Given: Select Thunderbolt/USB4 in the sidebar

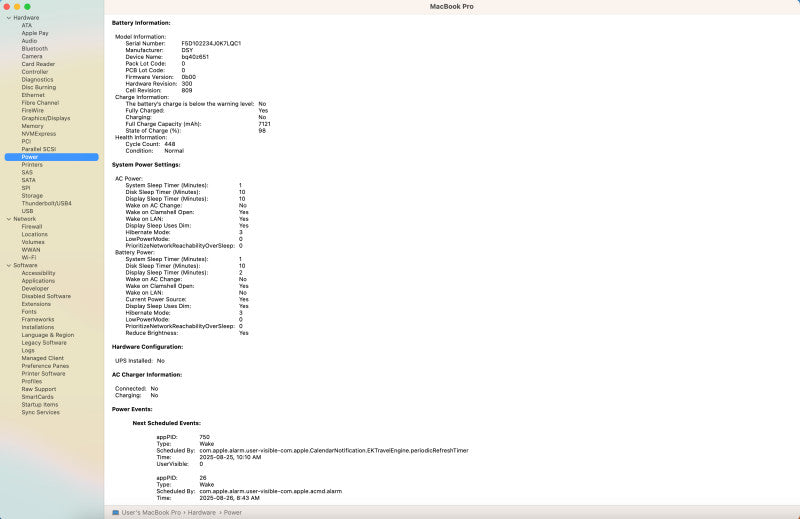Looking at the screenshot, I should coord(46,203).
